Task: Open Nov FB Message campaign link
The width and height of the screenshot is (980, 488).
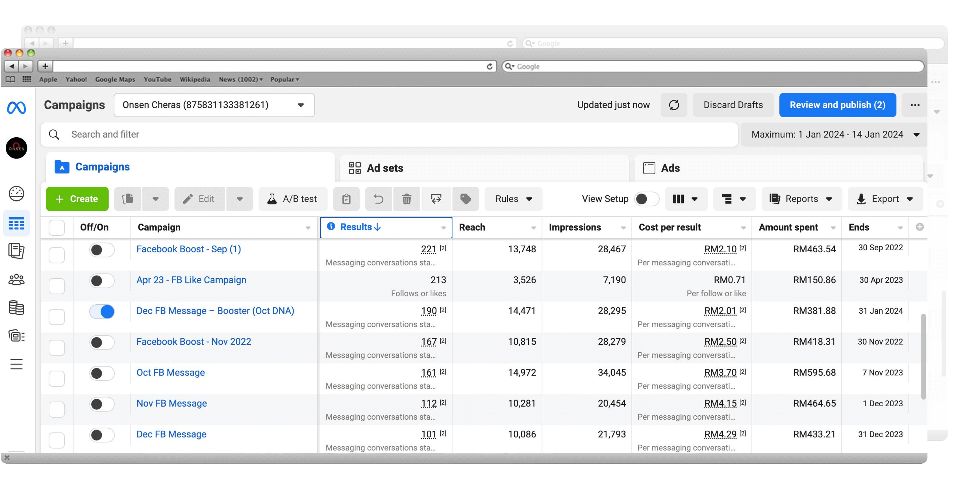Action: click(x=171, y=403)
